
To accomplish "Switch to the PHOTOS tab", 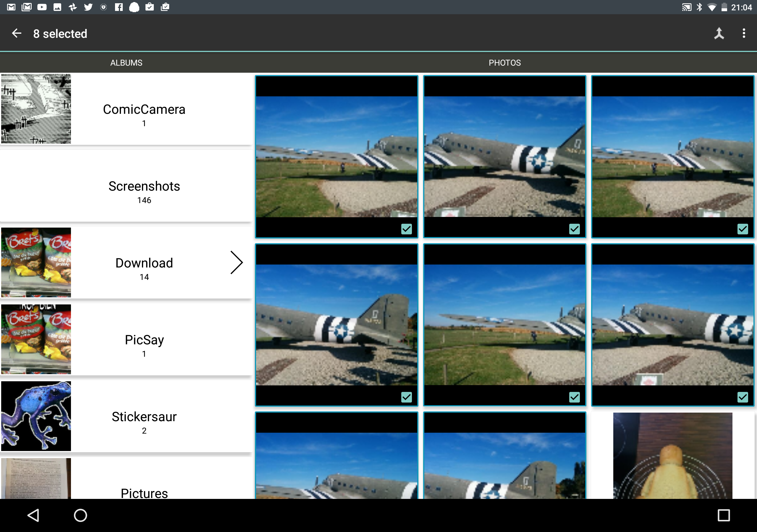I will pyautogui.click(x=504, y=63).
